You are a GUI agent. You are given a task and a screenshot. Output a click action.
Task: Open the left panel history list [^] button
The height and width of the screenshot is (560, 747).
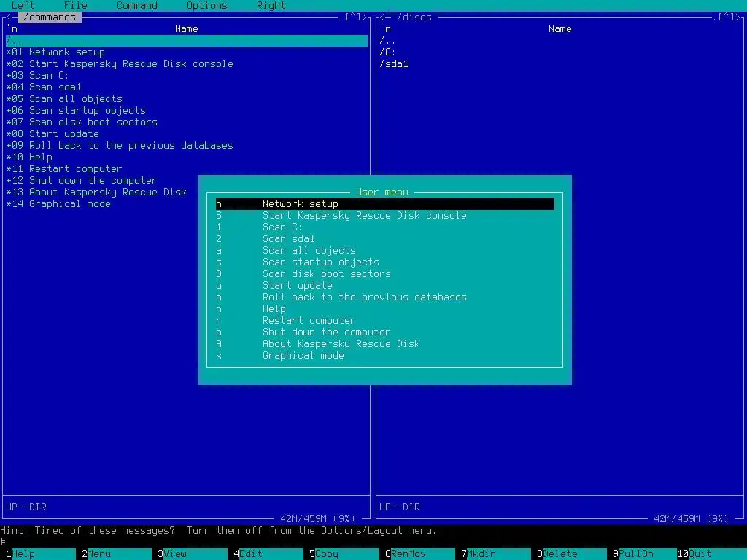[x=352, y=17]
